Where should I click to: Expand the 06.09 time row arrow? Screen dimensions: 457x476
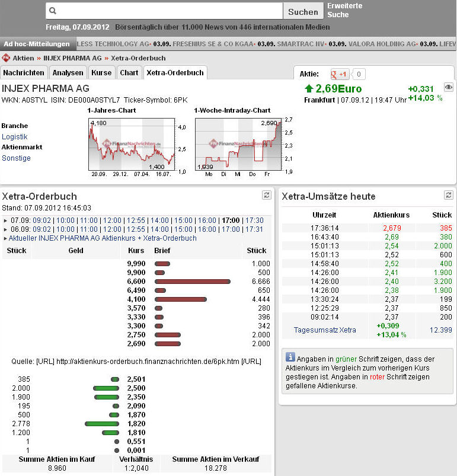(x=5, y=229)
